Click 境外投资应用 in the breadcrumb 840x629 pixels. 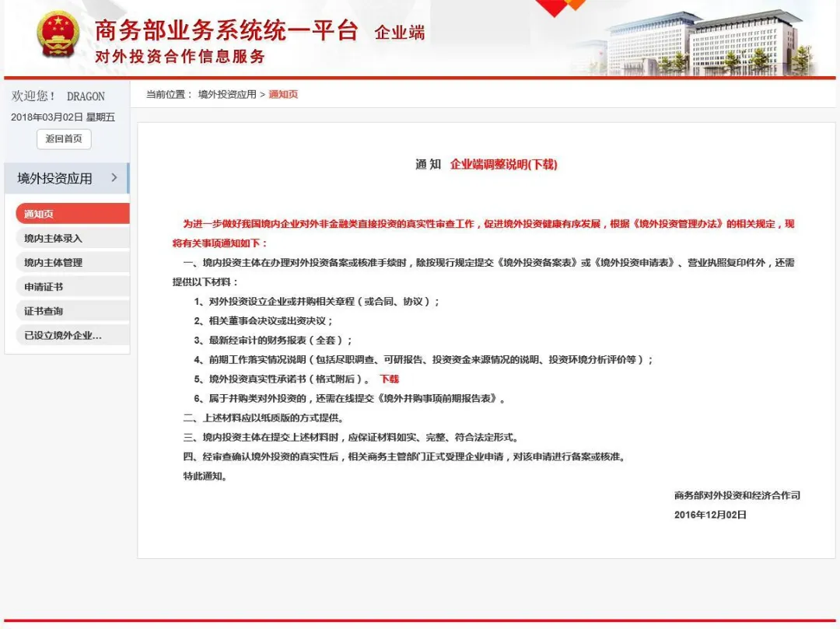click(x=227, y=94)
